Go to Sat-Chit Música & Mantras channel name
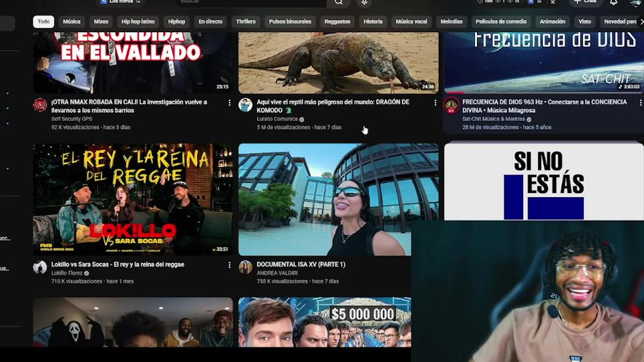 (x=494, y=119)
